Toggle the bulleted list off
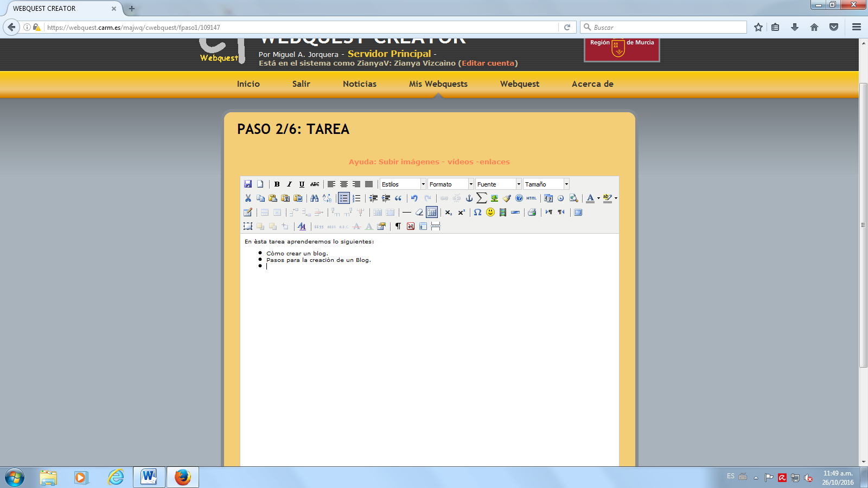 (343, 198)
